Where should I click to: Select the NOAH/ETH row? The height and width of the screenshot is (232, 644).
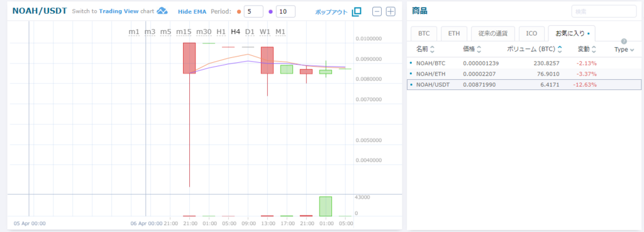[x=524, y=74]
